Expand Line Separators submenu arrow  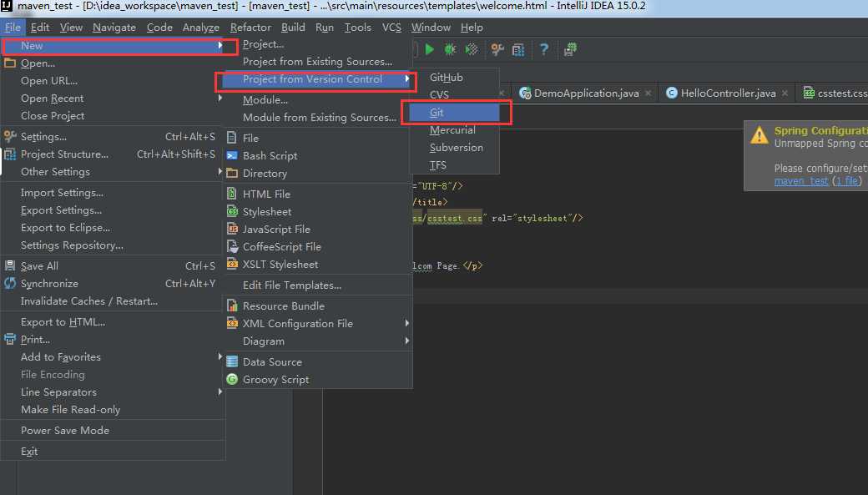click(220, 391)
